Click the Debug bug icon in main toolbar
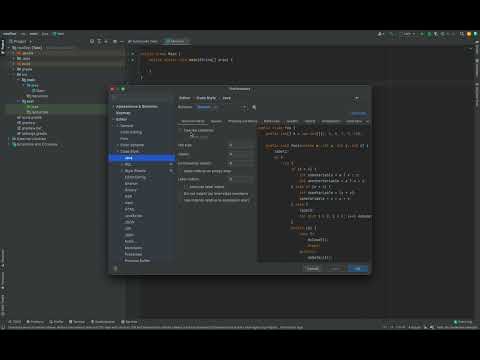The height and width of the screenshot is (360, 480). pos(429,34)
